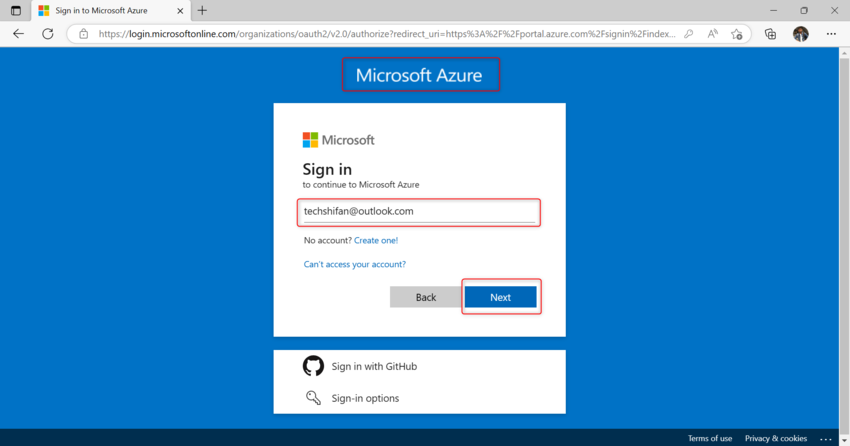Open Terms of use link
This screenshot has height=446, width=850.
[710, 438]
